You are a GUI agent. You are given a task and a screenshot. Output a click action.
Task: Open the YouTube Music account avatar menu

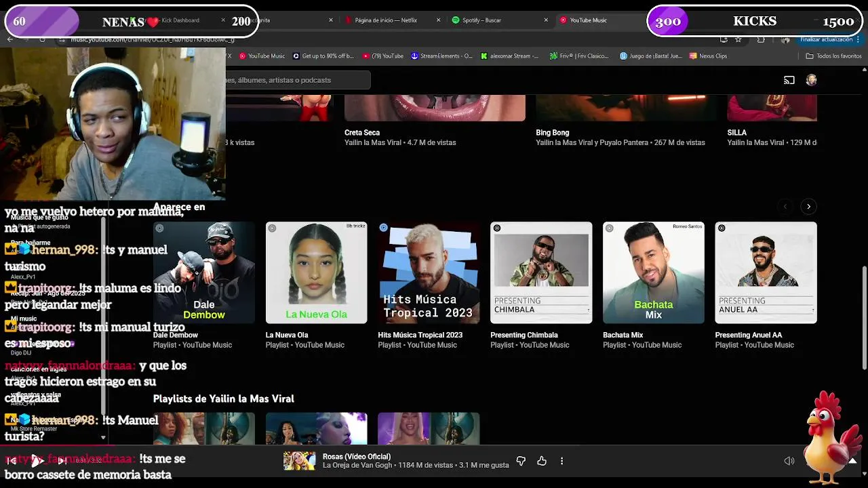pyautogui.click(x=811, y=80)
